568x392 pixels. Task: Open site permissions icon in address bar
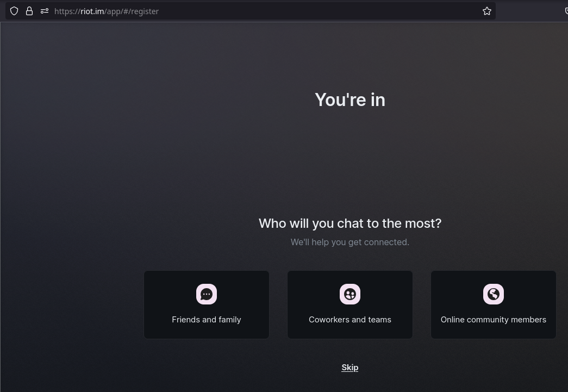45,11
